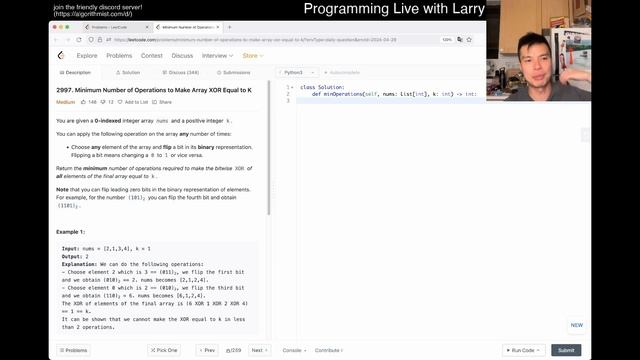Toggle the Autocomplete option
Screen dimensions: 640x360
coord(342,73)
